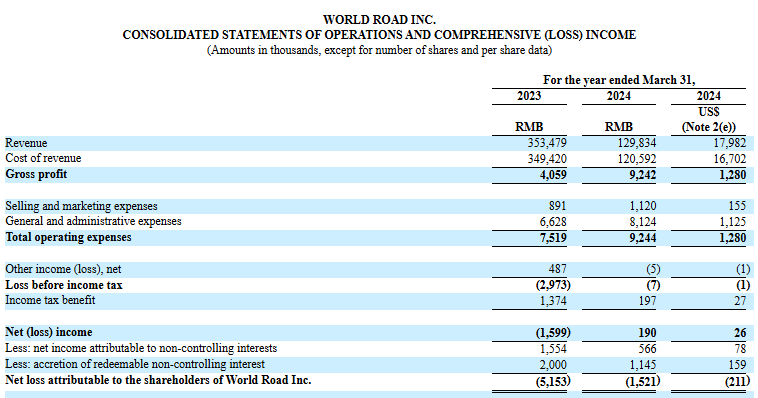Select non-controlling interests value 1,554
Image resolution: width=758 pixels, height=398 pixels.
click(553, 349)
